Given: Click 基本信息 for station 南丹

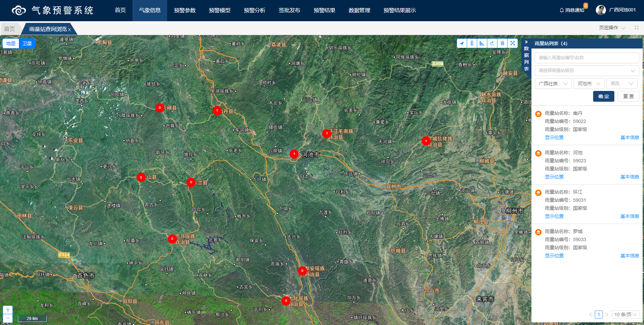Looking at the screenshot, I should click(630, 137).
